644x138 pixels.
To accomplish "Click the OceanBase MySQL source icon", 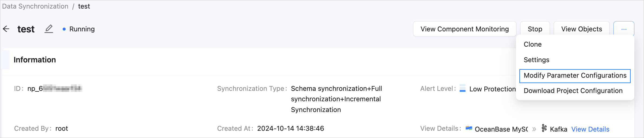I will (x=469, y=128).
